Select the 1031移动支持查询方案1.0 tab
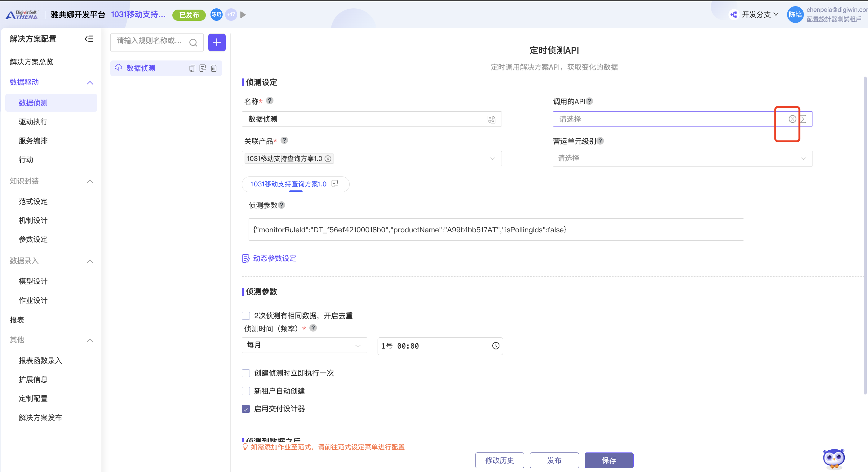The width and height of the screenshot is (868, 472). (288, 184)
